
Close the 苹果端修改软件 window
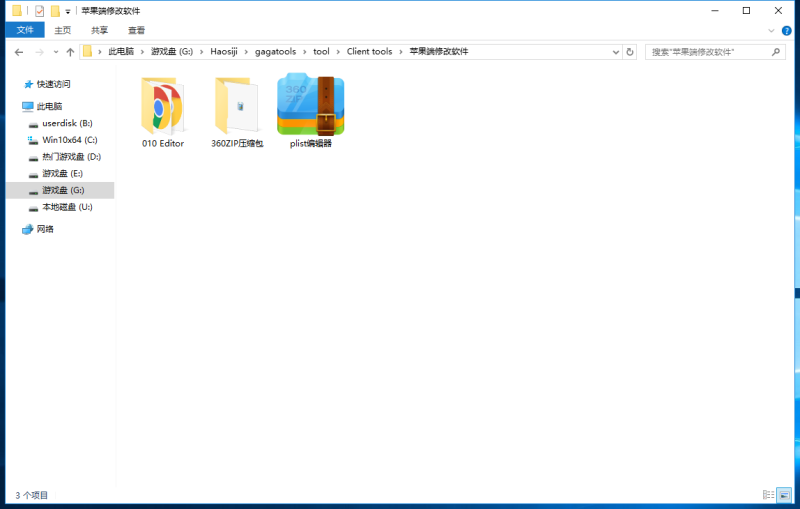click(779, 11)
